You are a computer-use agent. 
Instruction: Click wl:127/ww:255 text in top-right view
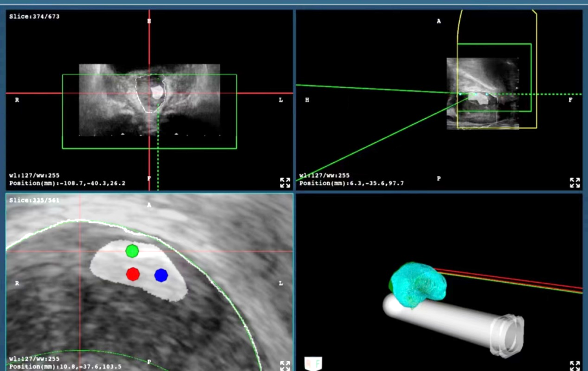pos(324,175)
